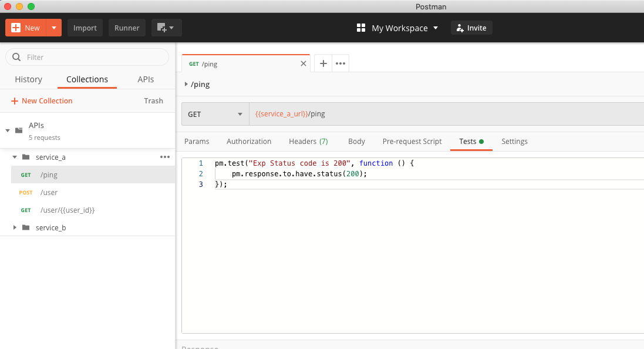Select the POST /user request
Image resolution: width=644 pixels, height=349 pixels.
pyautogui.click(x=49, y=192)
